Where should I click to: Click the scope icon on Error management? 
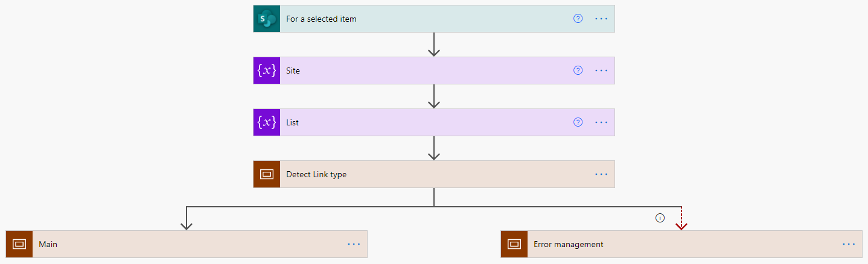point(514,244)
